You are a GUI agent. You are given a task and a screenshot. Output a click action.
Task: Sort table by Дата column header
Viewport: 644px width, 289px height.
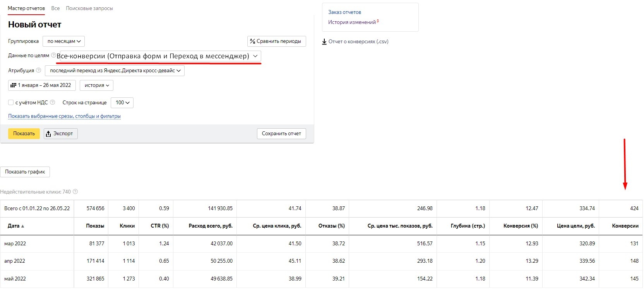15,226
